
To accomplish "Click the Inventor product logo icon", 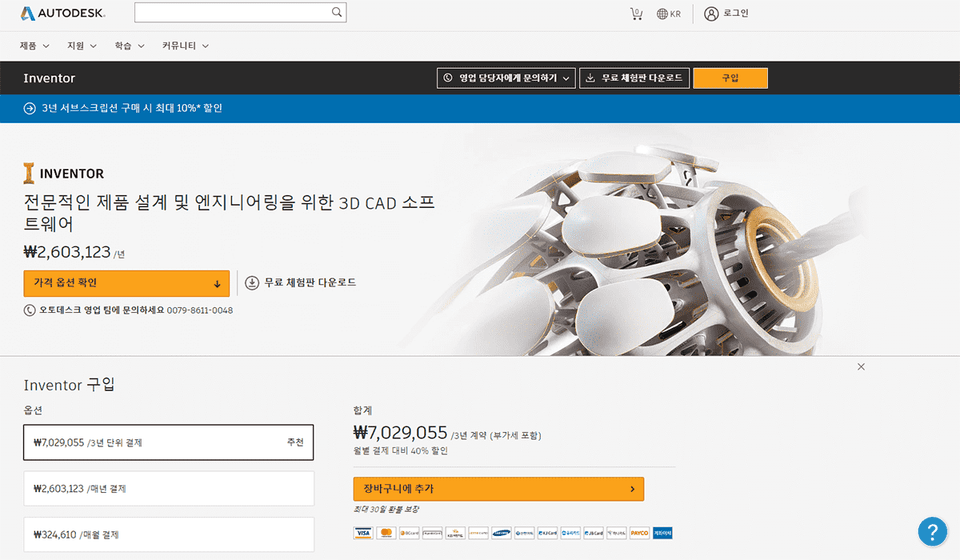I will [29, 173].
